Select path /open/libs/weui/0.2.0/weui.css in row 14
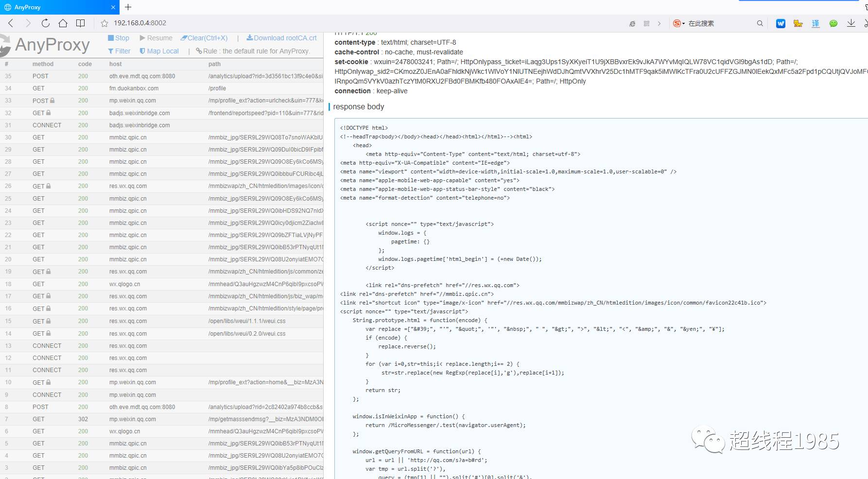 coord(247,334)
